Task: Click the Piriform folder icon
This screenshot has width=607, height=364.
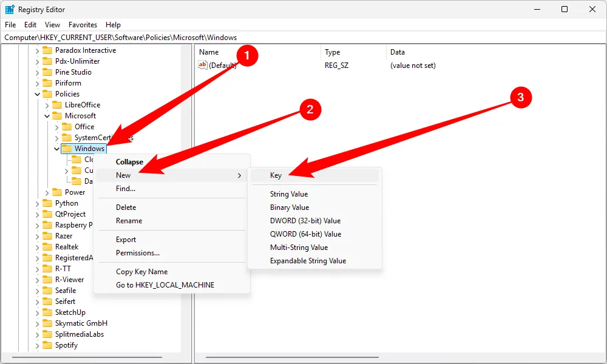Action: pyautogui.click(x=48, y=83)
